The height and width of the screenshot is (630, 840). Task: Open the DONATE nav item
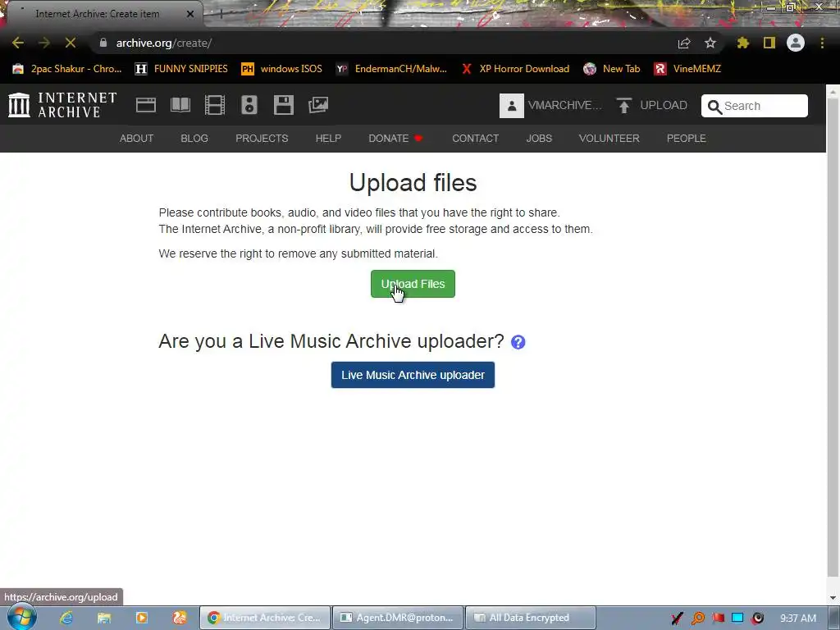coord(395,138)
